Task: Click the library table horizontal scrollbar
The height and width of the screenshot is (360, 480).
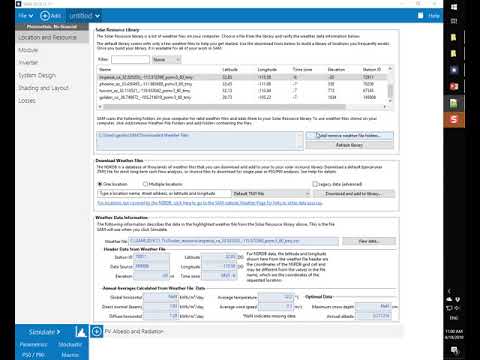Action: pos(224,107)
